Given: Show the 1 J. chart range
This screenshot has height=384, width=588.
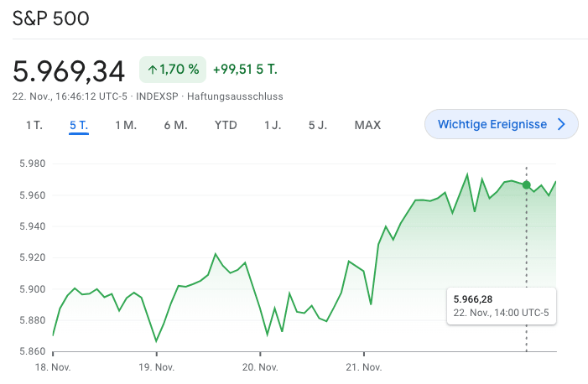Looking at the screenshot, I should pos(273,125).
